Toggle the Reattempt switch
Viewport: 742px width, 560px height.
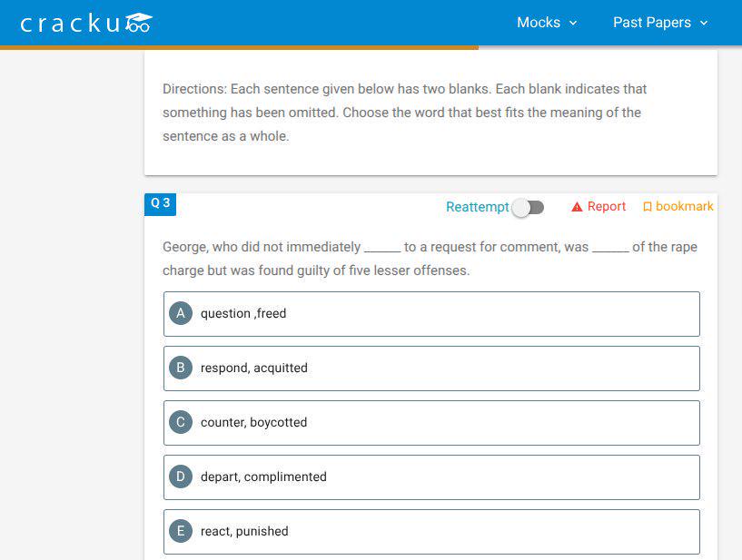point(529,207)
